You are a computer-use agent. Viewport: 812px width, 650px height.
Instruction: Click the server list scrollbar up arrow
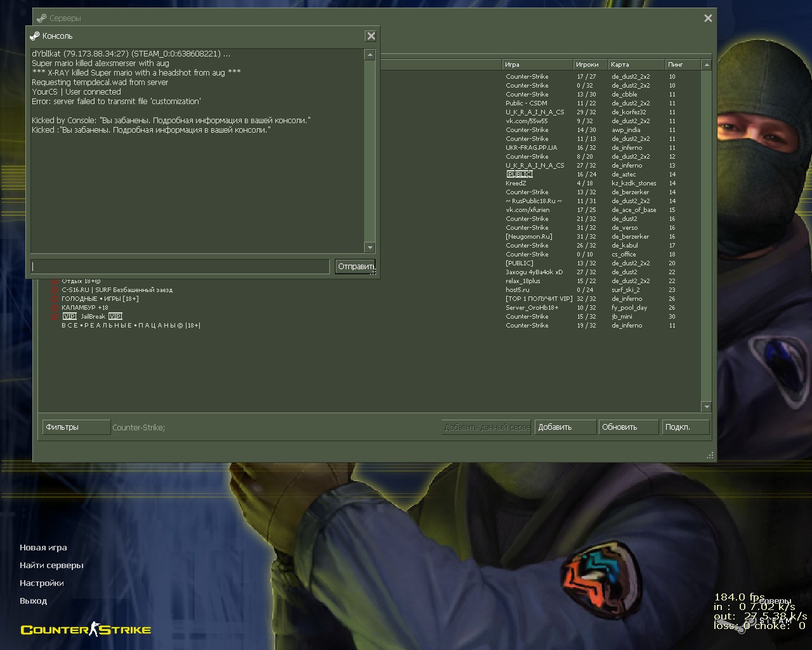707,65
